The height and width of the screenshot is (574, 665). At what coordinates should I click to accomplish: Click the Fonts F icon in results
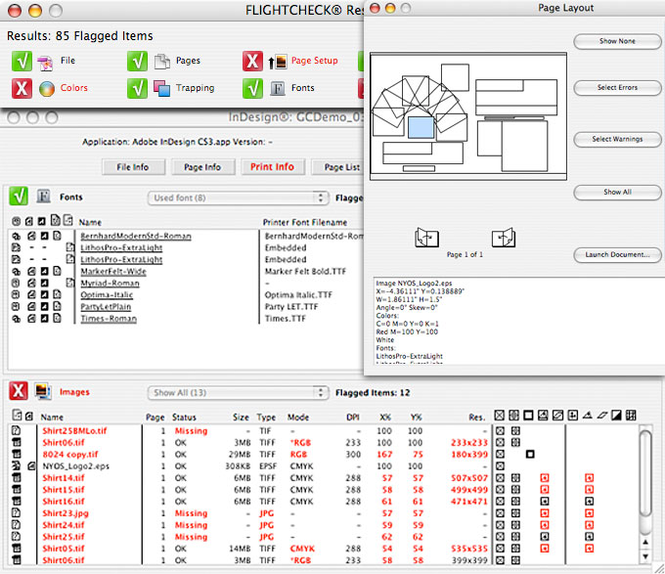click(277, 88)
